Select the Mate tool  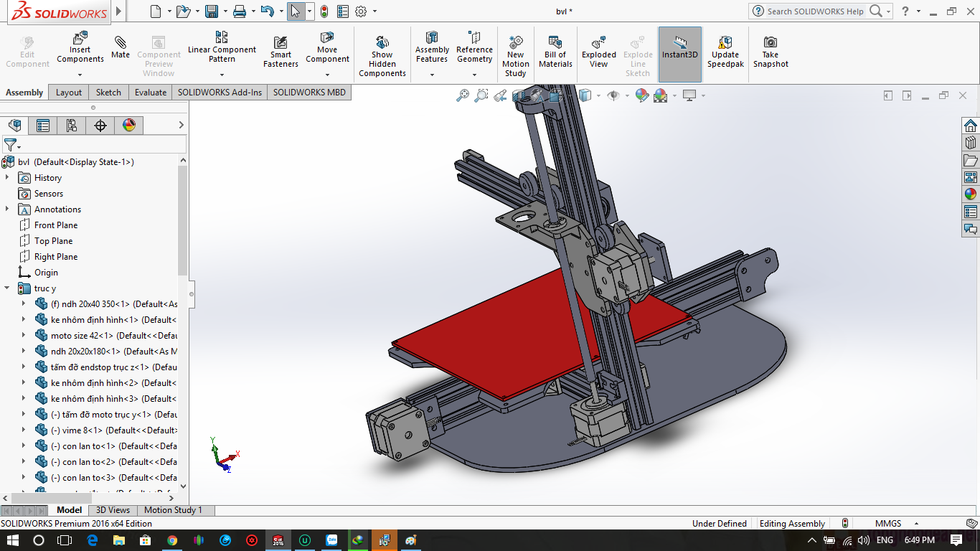tap(121, 49)
